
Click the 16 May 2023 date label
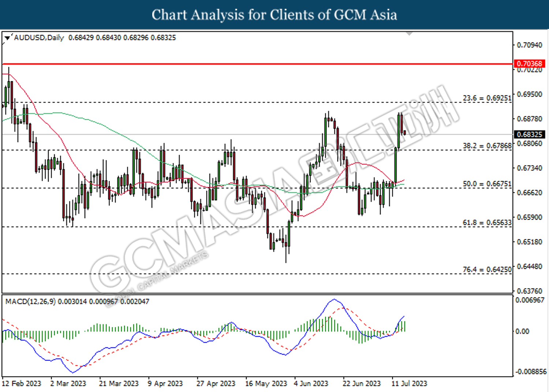pos(266,384)
